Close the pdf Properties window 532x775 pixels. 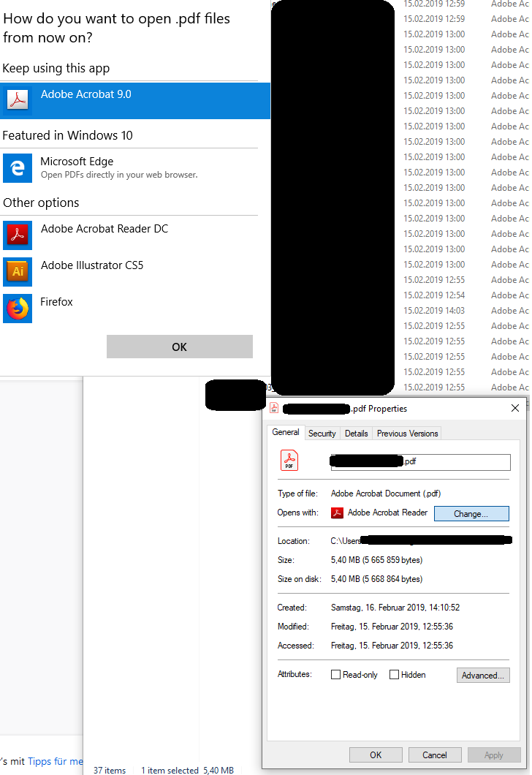(514, 408)
